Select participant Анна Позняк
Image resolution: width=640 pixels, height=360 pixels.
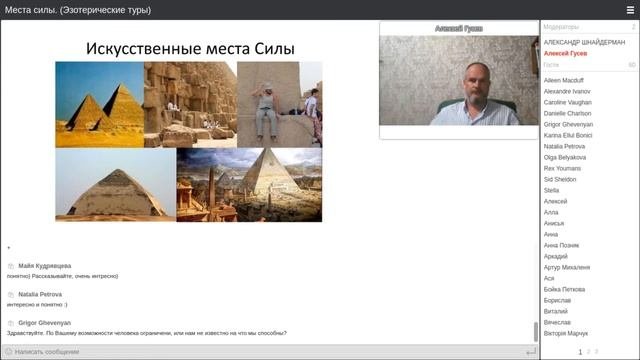[x=561, y=246]
